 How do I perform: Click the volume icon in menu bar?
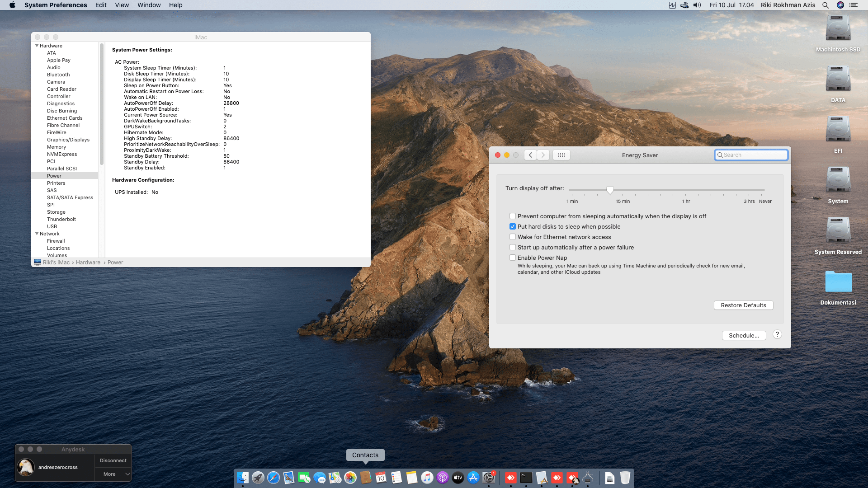(x=697, y=5)
